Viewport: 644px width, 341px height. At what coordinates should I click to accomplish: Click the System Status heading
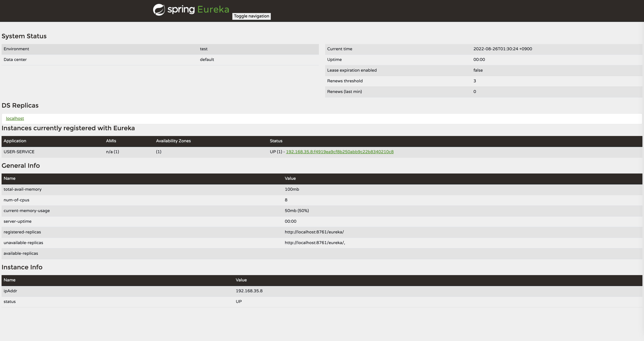pyautogui.click(x=24, y=36)
